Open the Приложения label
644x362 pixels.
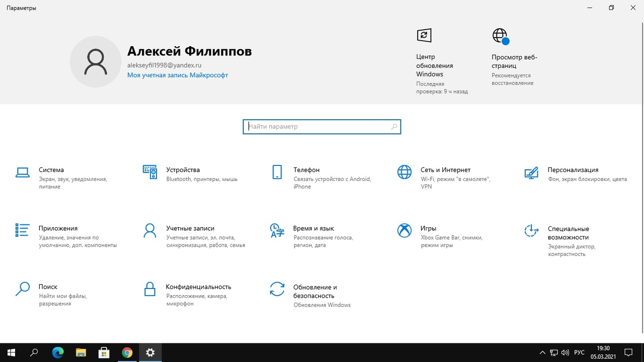(58, 228)
